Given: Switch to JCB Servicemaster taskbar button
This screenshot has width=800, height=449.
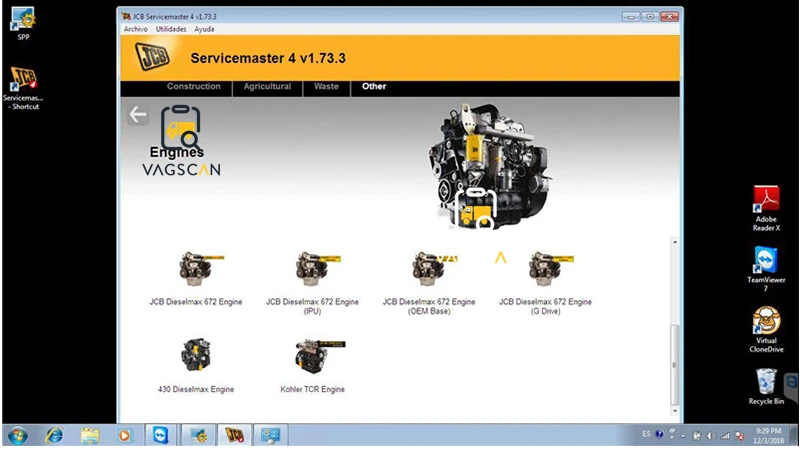Looking at the screenshot, I should 235,436.
